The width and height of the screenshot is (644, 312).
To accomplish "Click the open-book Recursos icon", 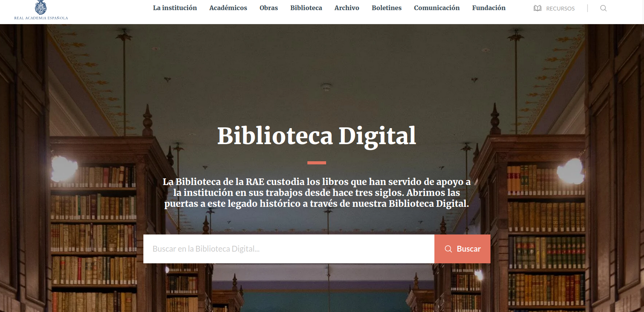I will (538, 8).
